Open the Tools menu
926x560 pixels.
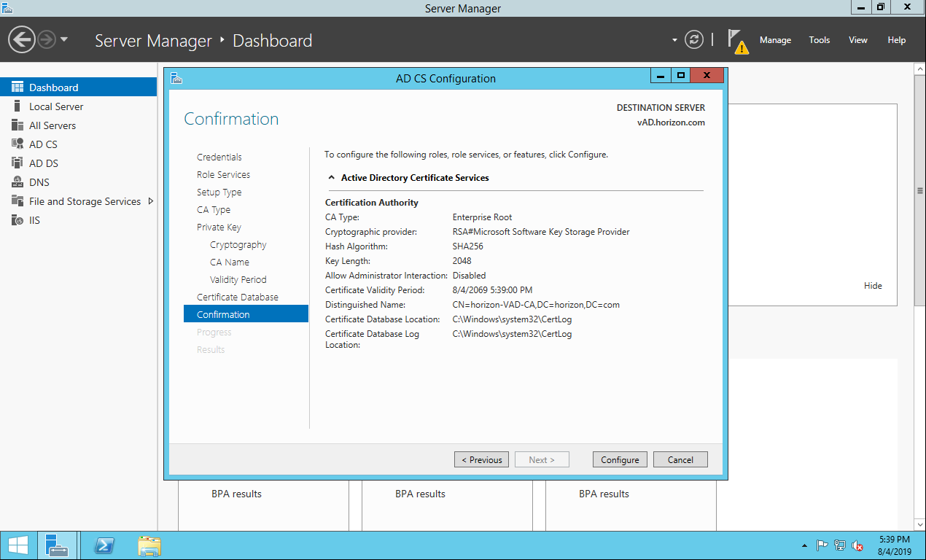[x=820, y=40]
